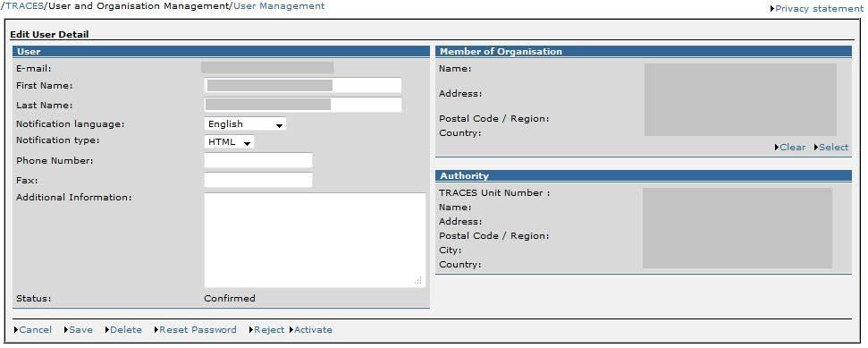
Task: Click into the Fax field
Action: click(x=258, y=180)
